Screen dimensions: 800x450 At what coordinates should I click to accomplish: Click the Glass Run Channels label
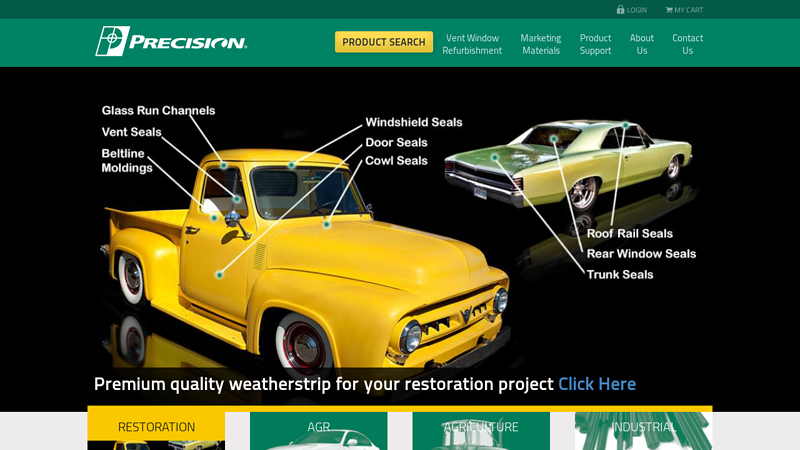click(x=158, y=111)
